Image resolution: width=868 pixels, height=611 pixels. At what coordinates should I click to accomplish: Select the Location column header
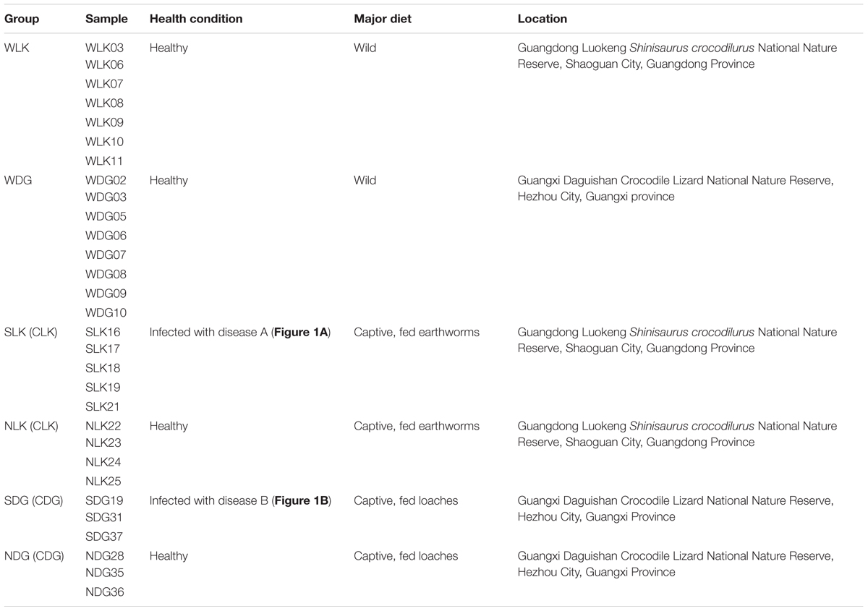(x=542, y=19)
